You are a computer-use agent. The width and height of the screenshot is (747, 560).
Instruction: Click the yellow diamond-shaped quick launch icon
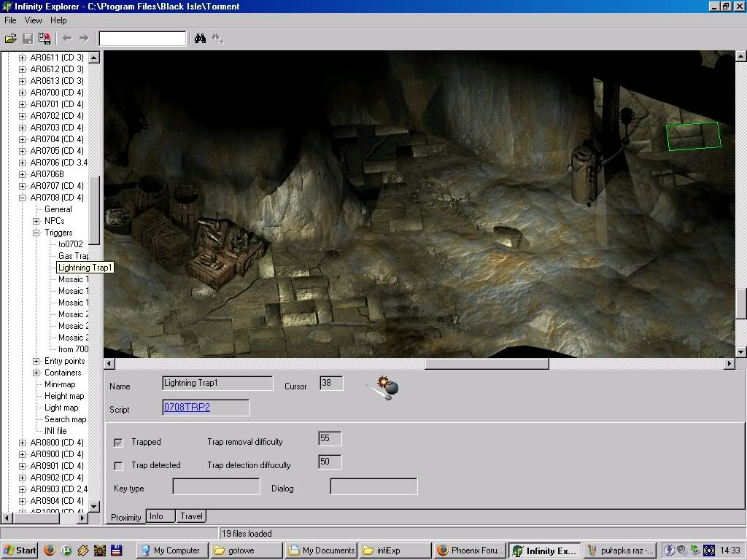(83, 550)
